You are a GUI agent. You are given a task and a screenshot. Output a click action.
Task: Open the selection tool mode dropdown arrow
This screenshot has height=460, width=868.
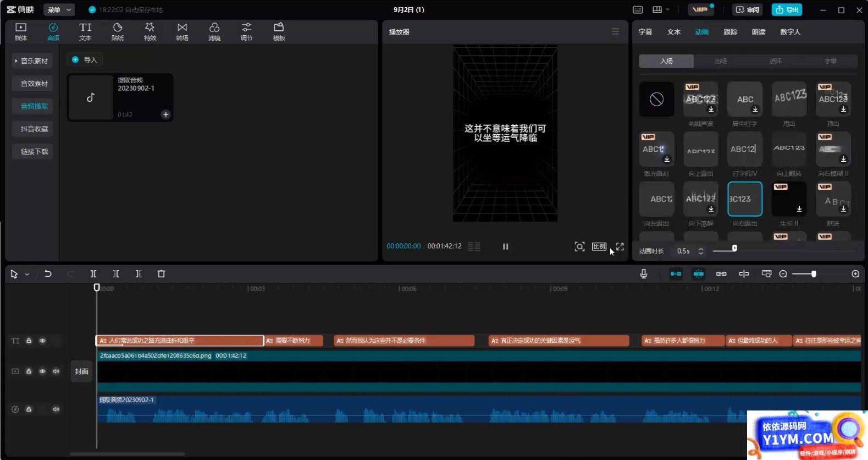coord(27,274)
